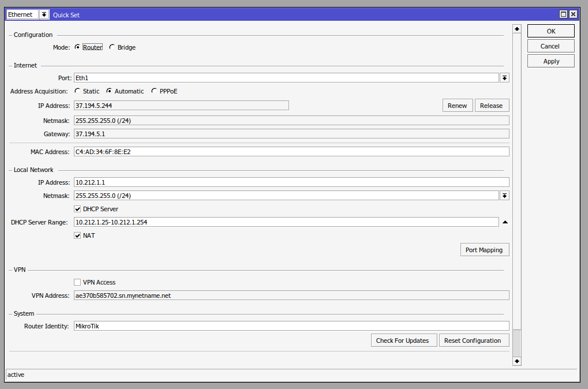The width and height of the screenshot is (588, 389).
Task: Click the Router Identity field
Action: (x=291, y=326)
